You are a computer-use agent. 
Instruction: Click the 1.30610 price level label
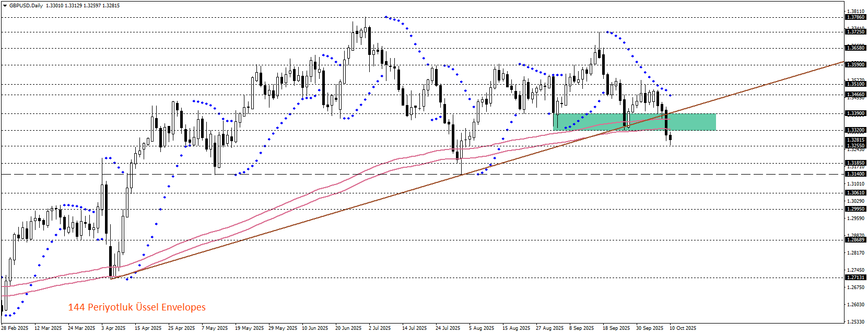coord(855,193)
